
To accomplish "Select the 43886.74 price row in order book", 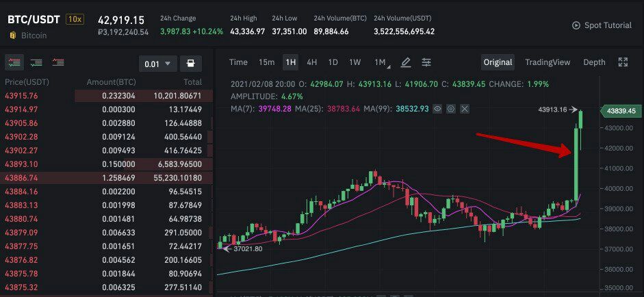I will (x=21, y=177).
